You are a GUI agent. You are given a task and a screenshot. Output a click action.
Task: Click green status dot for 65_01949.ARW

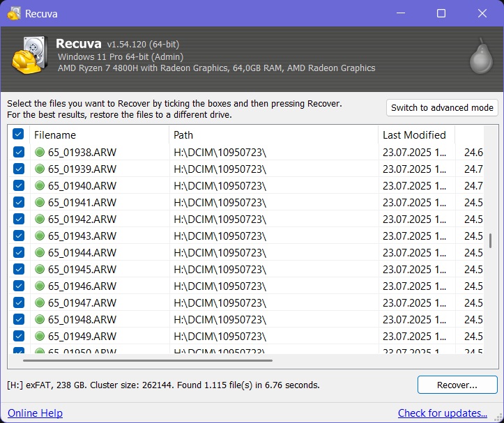pyautogui.click(x=40, y=336)
